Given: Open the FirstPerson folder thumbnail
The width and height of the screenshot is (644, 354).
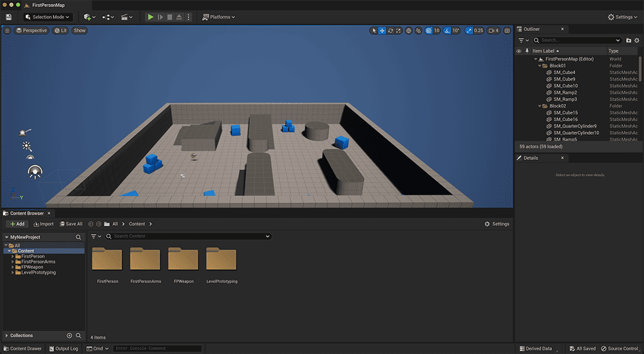Looking at the screenshot, I should pyautogui.click(x=107, y=259).
